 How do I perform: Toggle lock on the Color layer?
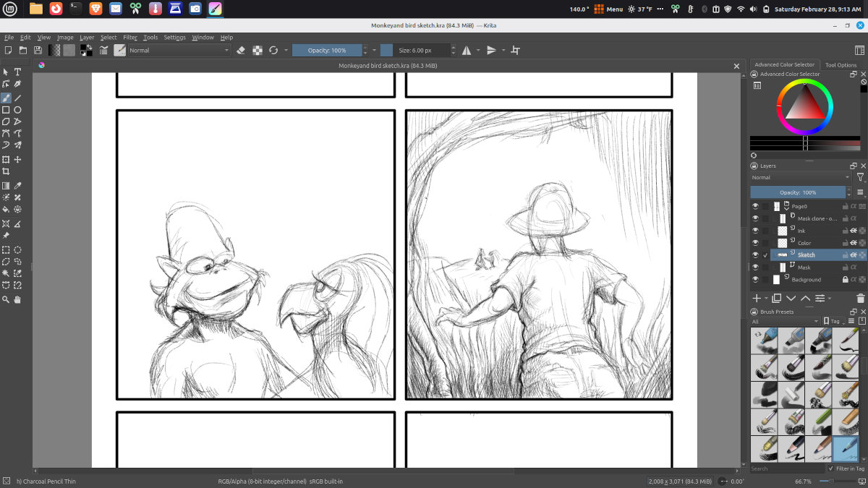click(x=844, y=243)
